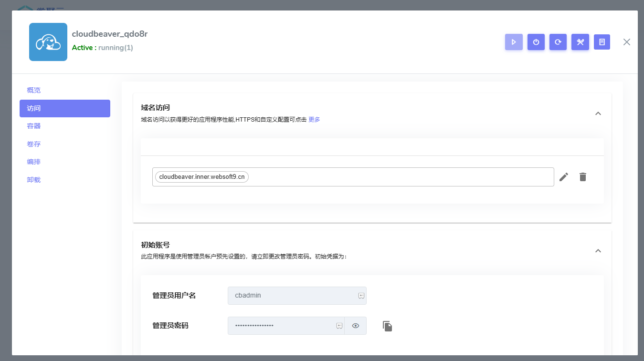Click the cloudbeaver app logo
The height and width of the screenshot is (361, 644).
(x=48, y=42)
